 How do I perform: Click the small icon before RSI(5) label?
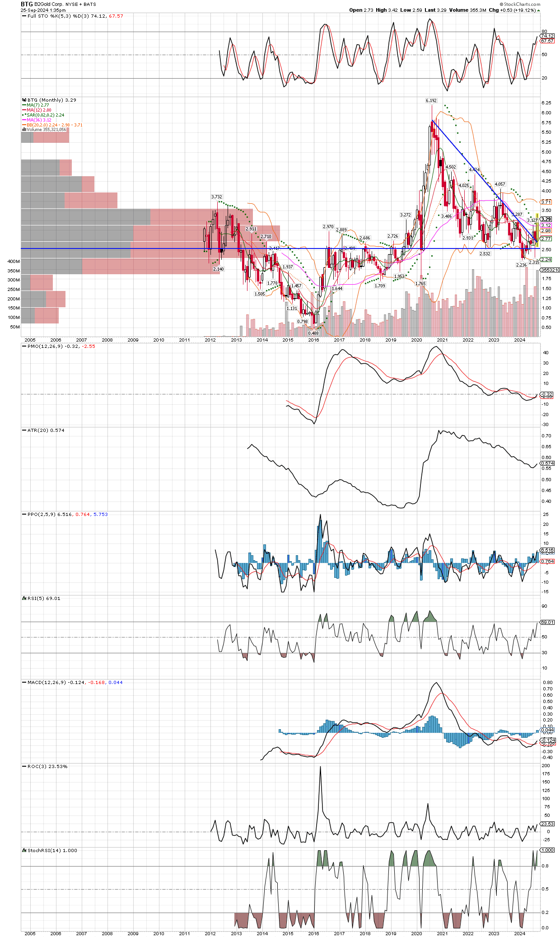tap(24, 598)
